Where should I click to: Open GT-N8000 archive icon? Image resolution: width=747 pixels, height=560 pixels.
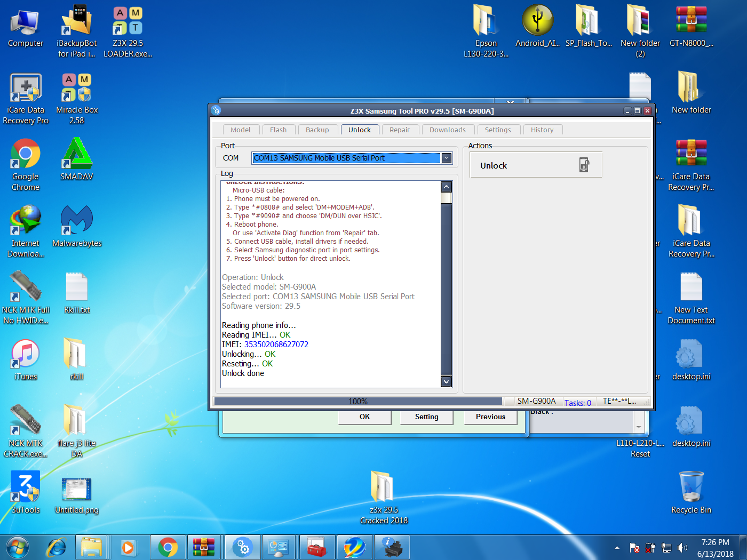pyautogui.click(x=692, y=27)
